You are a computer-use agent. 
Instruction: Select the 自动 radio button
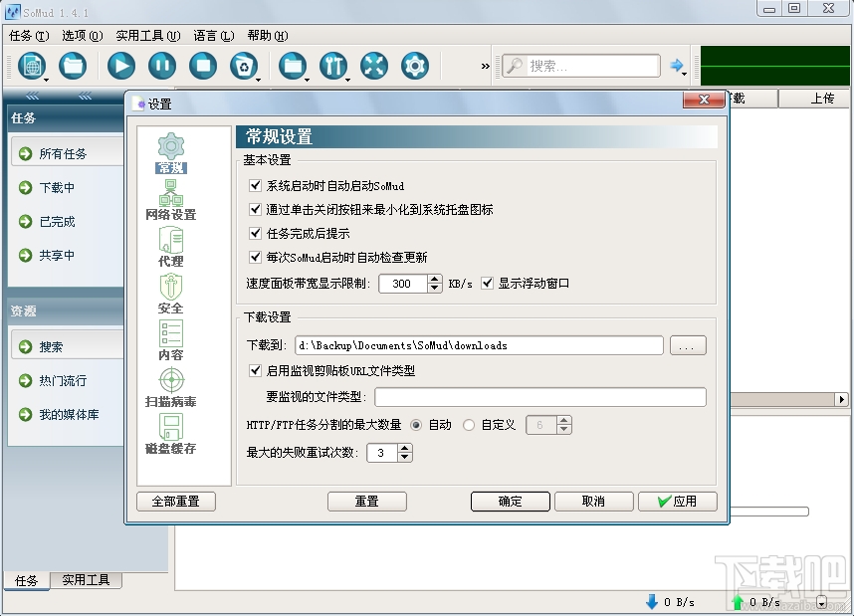pos(416,425)
